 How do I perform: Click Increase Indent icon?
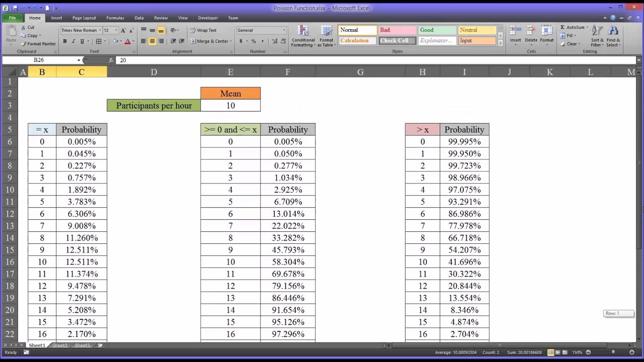click(181, 41)
